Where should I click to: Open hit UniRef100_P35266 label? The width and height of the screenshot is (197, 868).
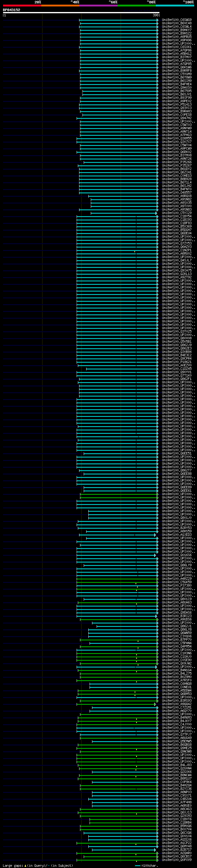tap(177, 162)
